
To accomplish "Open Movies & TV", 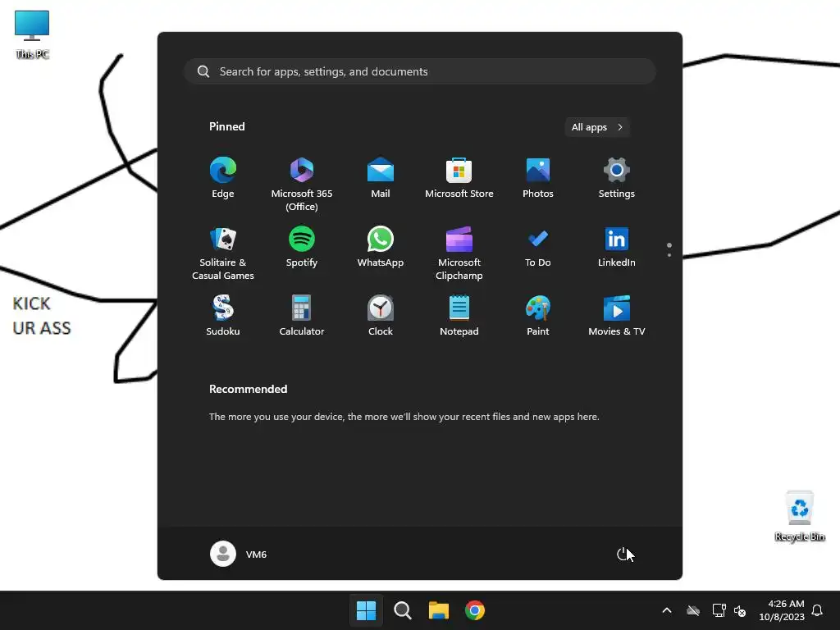I will click(617, 316).
